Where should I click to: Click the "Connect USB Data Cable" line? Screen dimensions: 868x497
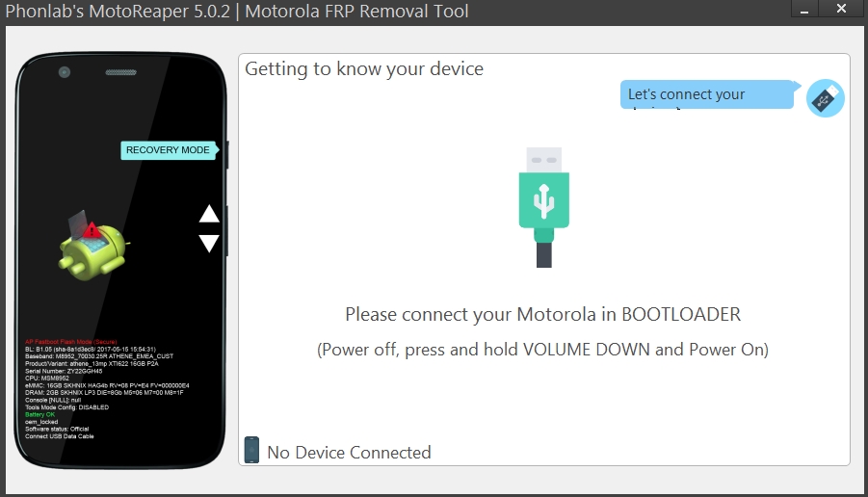click(59, 436)
